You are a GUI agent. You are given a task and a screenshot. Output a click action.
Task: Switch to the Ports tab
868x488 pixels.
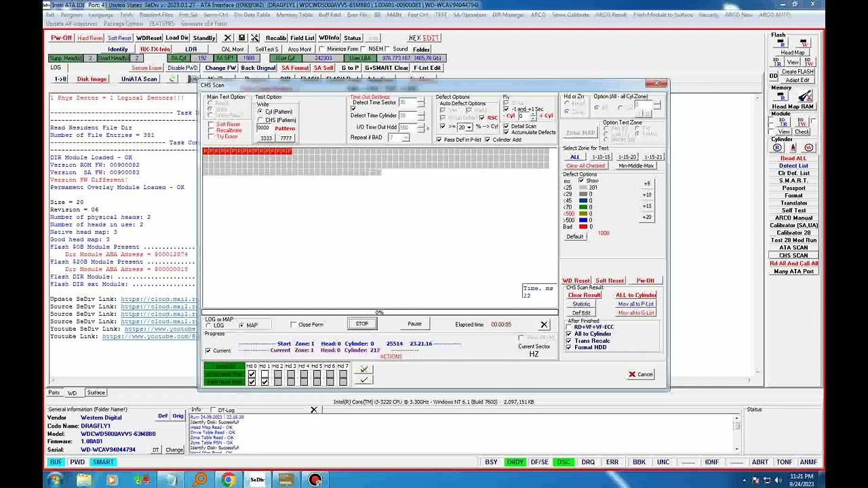(54, 392)
